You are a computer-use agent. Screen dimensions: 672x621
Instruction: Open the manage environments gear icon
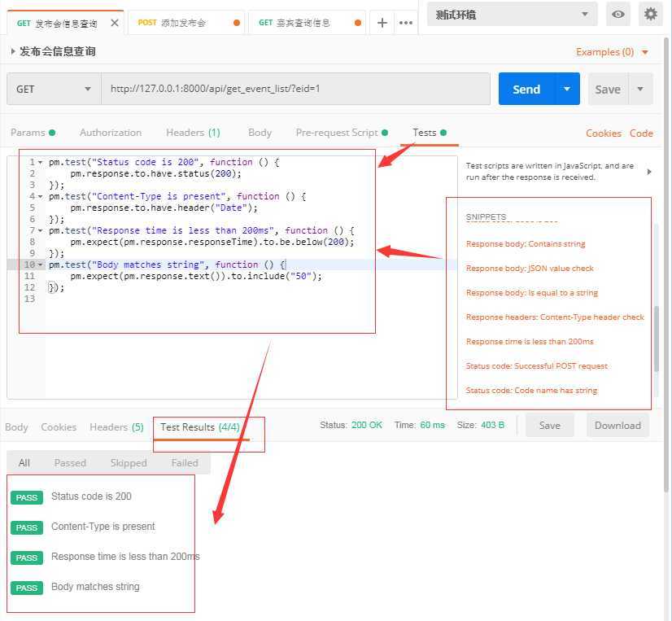[x=650, y=14]
